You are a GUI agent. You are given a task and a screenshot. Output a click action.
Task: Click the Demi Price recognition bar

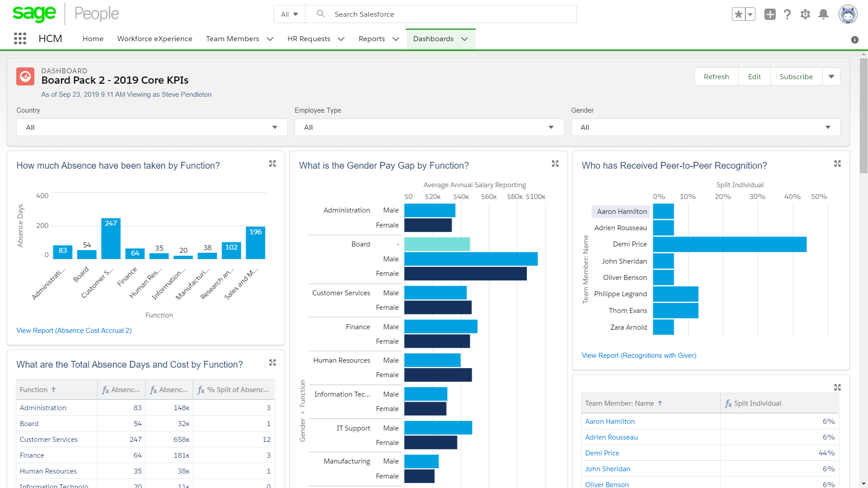[729, 244]
